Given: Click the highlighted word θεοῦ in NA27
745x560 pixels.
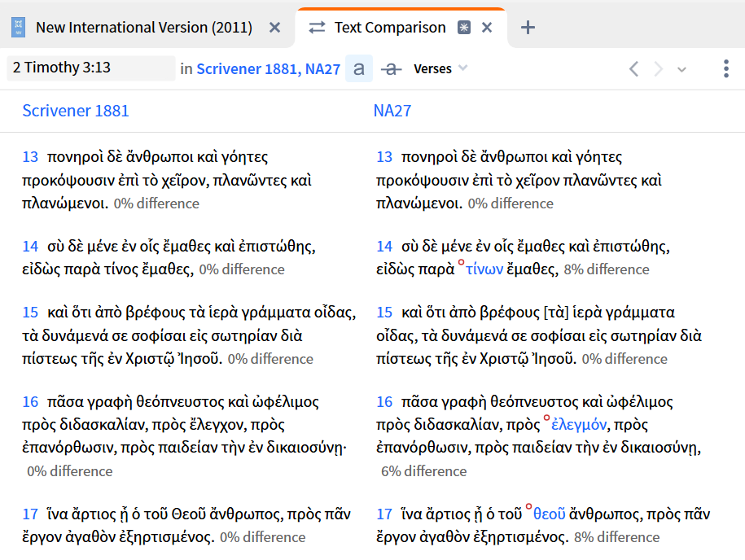Looking at the screenshot, I should coord(550,514).
